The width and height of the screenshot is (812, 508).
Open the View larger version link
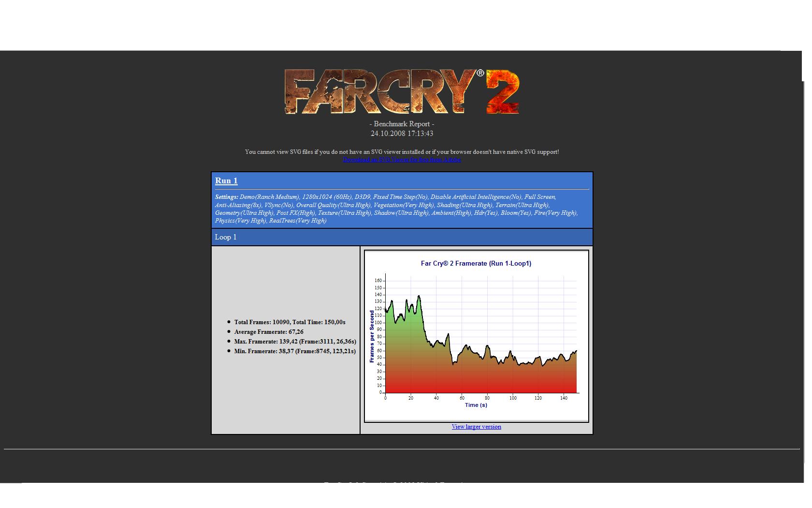(x=476, y=427)
